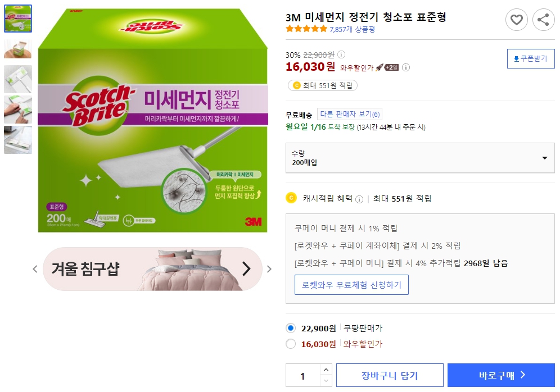The width and height of the screenshot is (560, 392).
Task: Add product to wishlist via heart icon
Action: [x=517, y=20]
